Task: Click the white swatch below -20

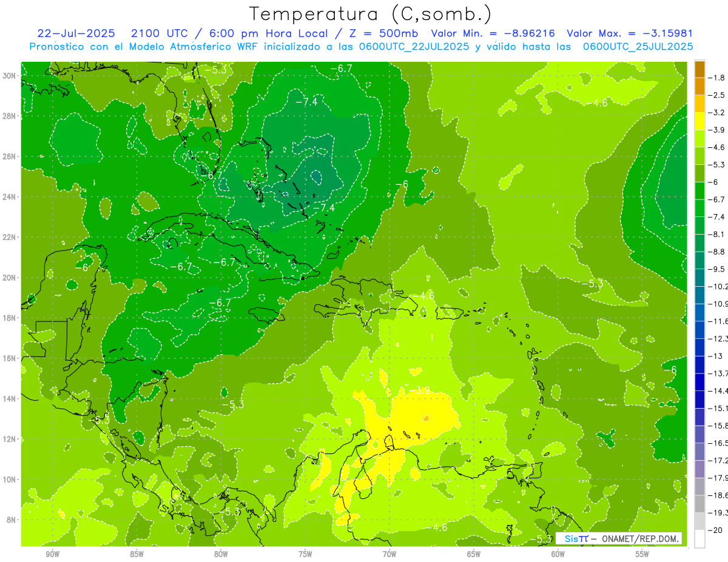Action: pyautogui.click(x=699, y=538)
